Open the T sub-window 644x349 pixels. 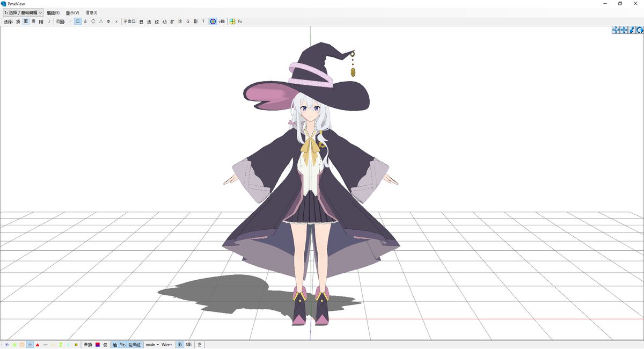coord(203,21)
